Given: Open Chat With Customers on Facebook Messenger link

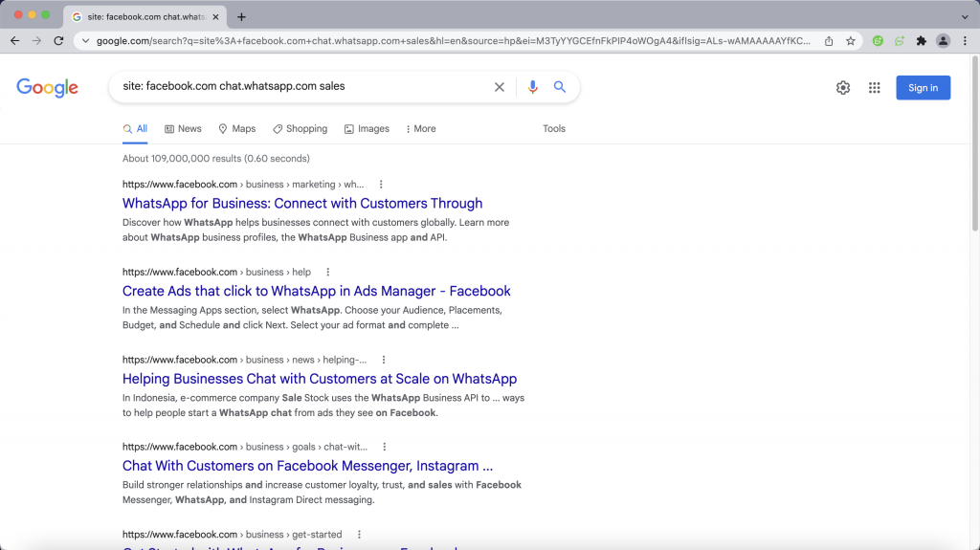Looking at the screenshot, I should (x=307, y=466).
